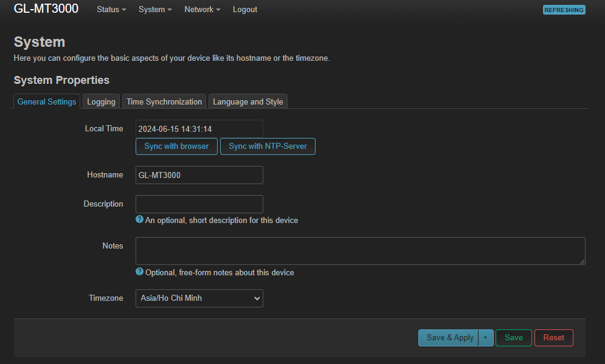Click the red Reset button
The height and width of the screenshot is (364, 605).
point(554,338)
